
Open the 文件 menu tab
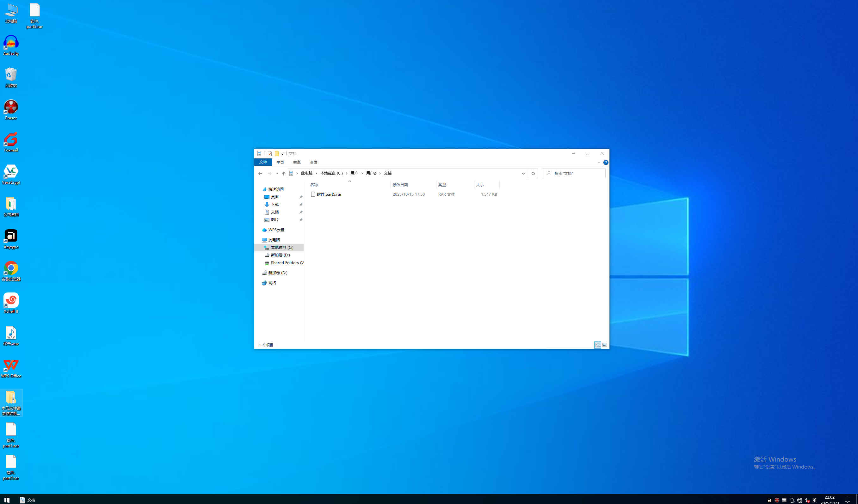click(263, 163)
